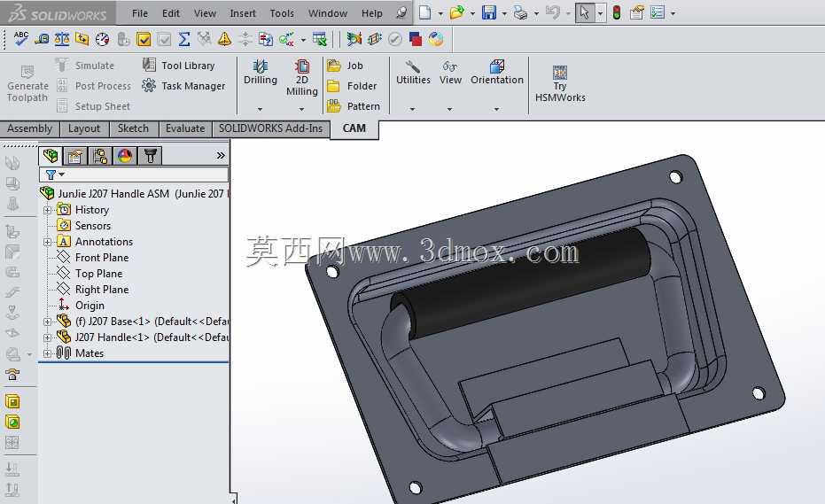Click the yellow check mark toolbar icon

click(144, 39)
